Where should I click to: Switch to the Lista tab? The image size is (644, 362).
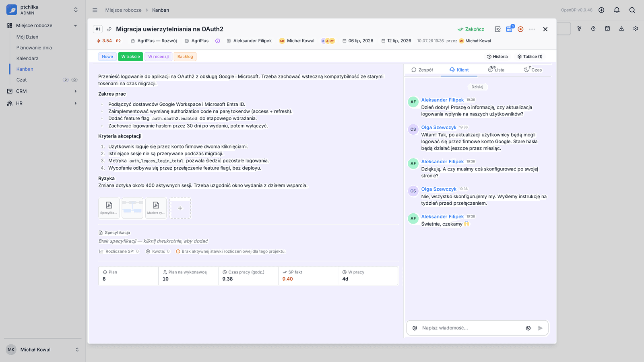point(496,70)
